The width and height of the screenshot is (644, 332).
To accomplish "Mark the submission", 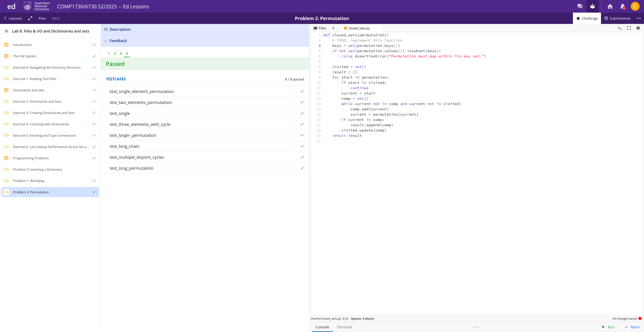I will coord(632,327).
